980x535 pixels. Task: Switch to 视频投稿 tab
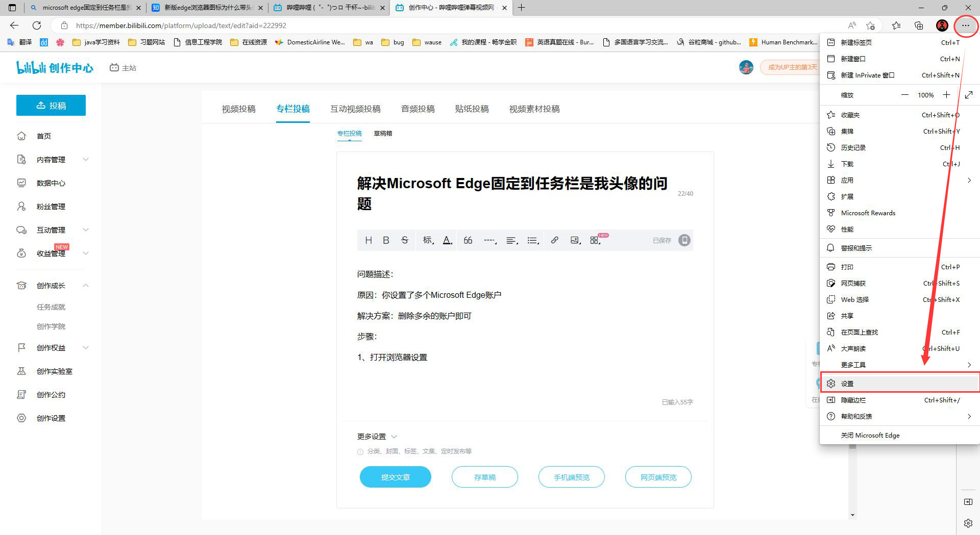click(x=238, y=109)
